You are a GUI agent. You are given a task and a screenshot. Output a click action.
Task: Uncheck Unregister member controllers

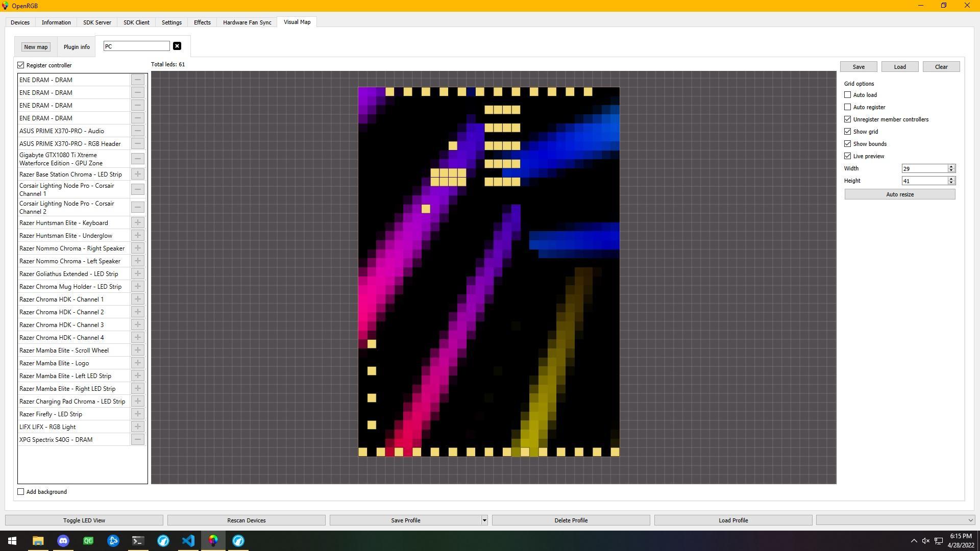click(848, 119)
